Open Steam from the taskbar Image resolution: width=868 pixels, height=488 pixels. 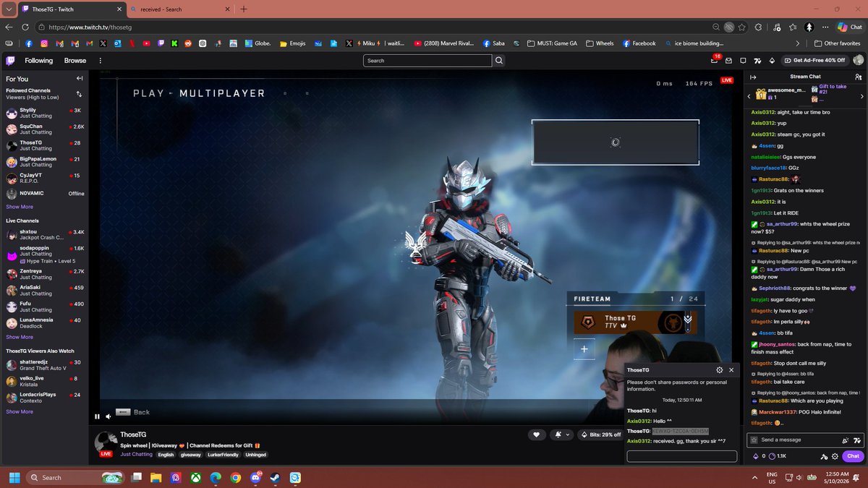pos(276,478)
